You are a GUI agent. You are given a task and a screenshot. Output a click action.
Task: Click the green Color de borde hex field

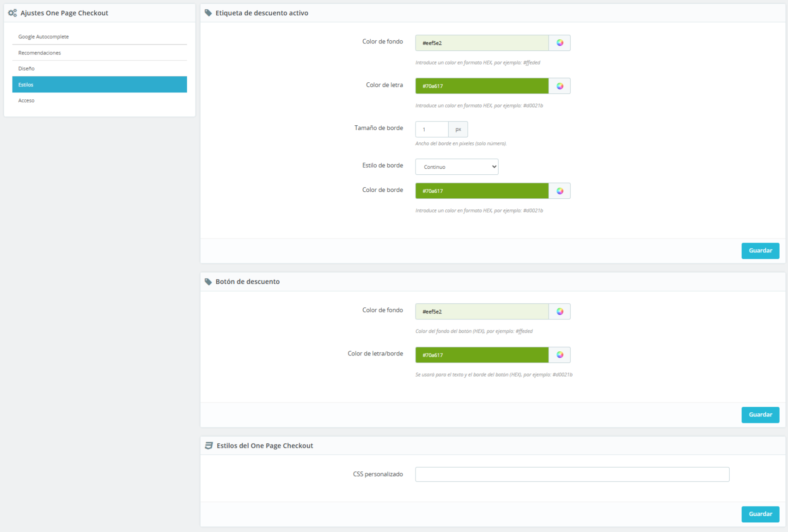tap(482, 191)
